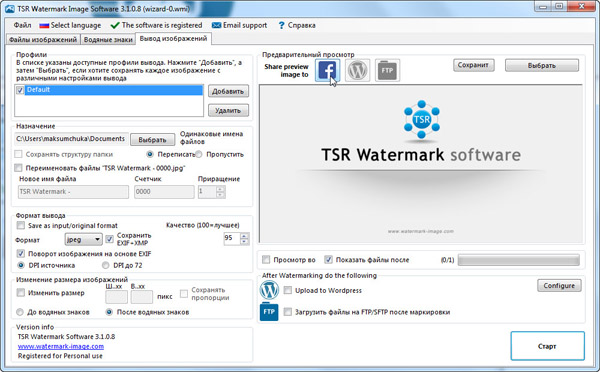Image resolution: width=600 pixels, height=372 pixels.
Task: Open Email support envelope icon
Action: 216,25
